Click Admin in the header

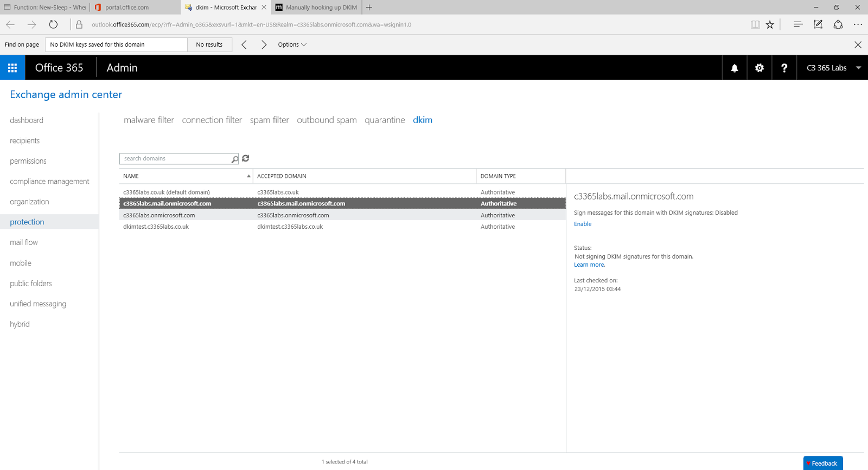pyautogui.click(x=122, y=68)
